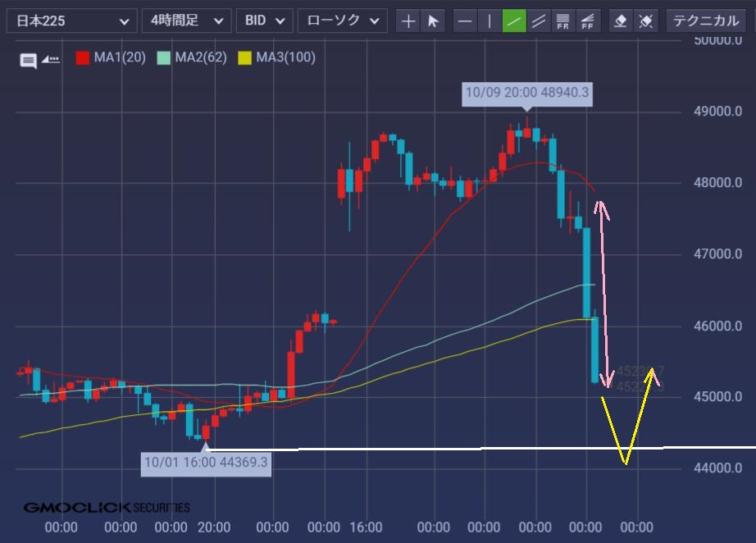Expand the ローソク chart type dropdown

(x=342, y=21)
